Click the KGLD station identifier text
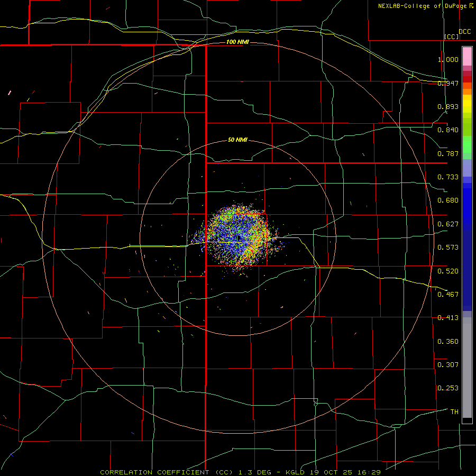Image resolution: width=476 pixels, height=476 pixels. point(296,472)
